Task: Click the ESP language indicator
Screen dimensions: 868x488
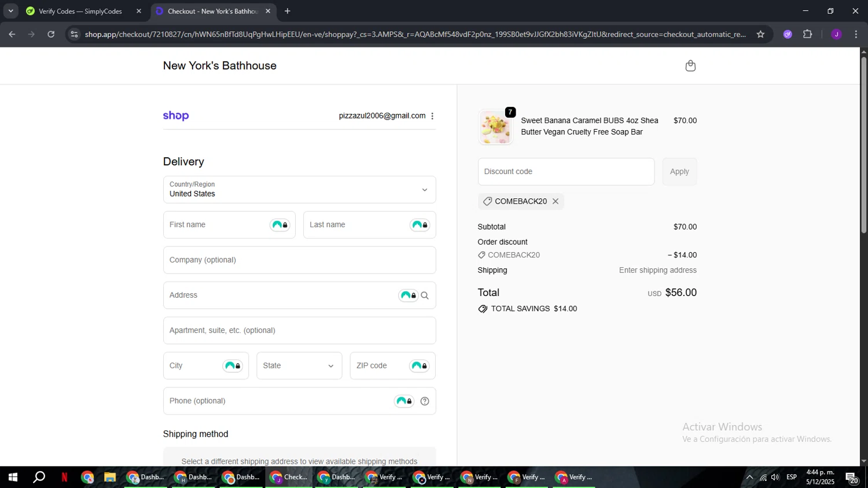Action: pyautogui.click(x=792, y=477)
